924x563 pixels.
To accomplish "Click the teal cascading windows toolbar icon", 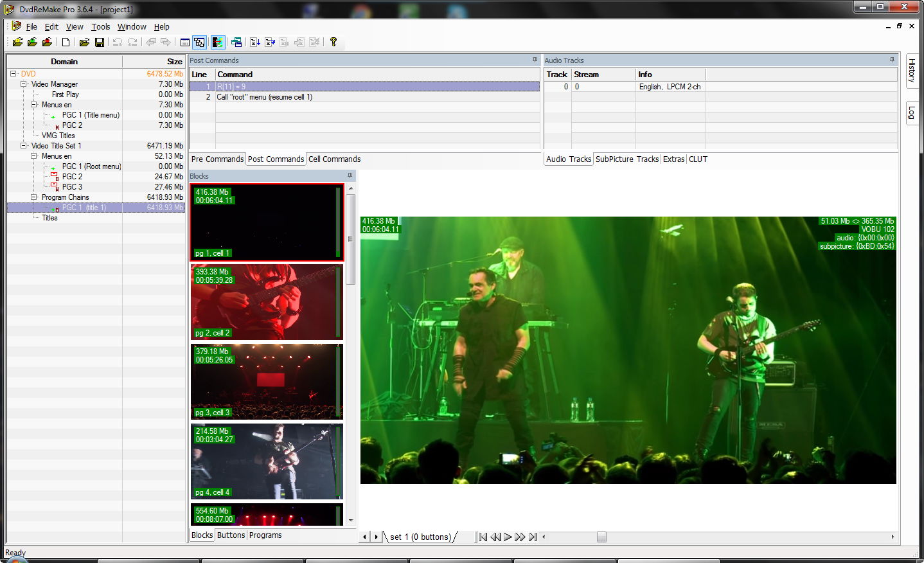I will [236, 42].
